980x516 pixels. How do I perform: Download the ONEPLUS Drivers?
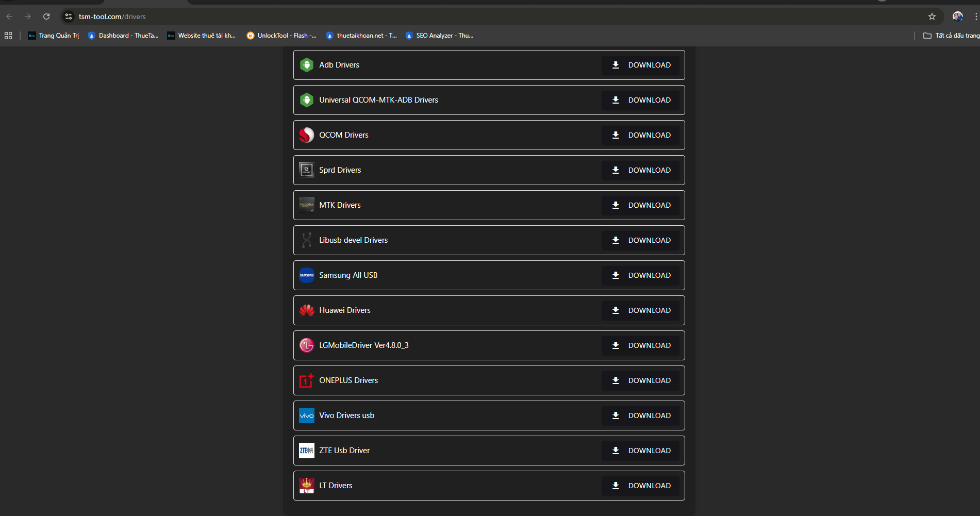point(641,380)
